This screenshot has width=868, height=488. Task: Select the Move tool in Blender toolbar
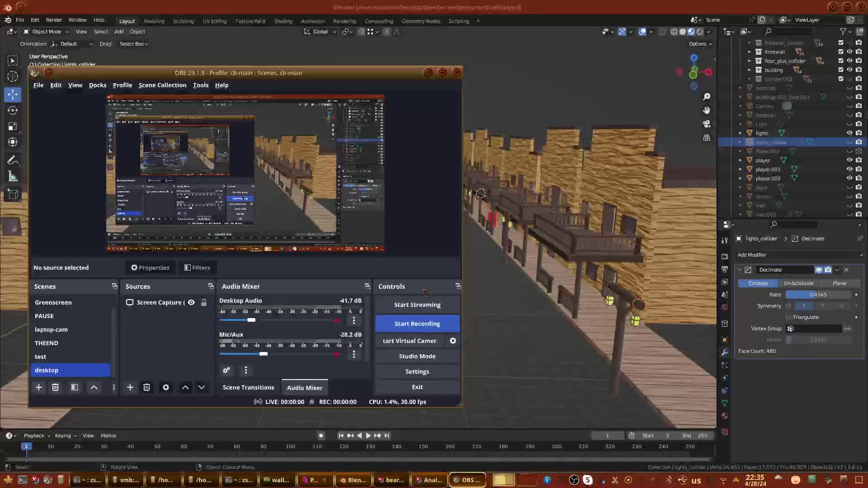13,94
